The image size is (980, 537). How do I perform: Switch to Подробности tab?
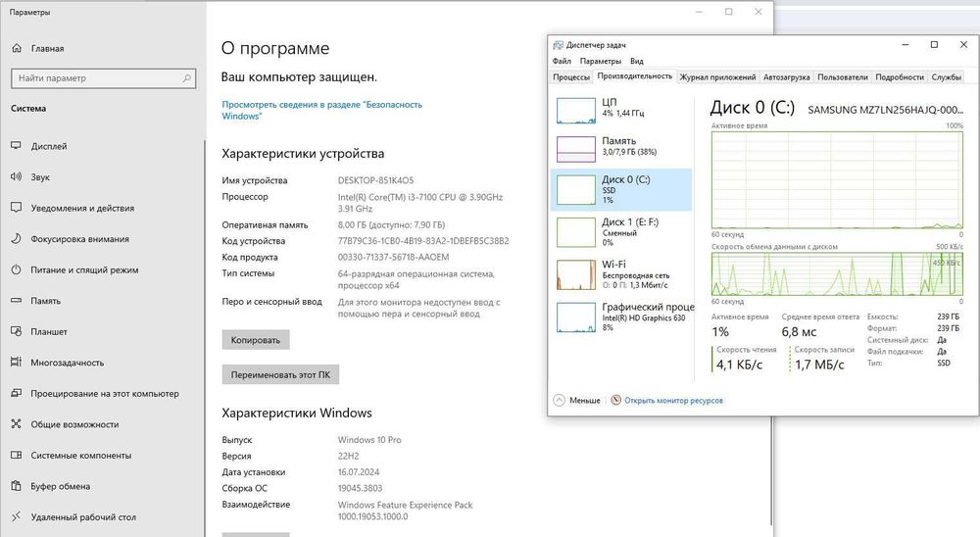coord(900,76)
